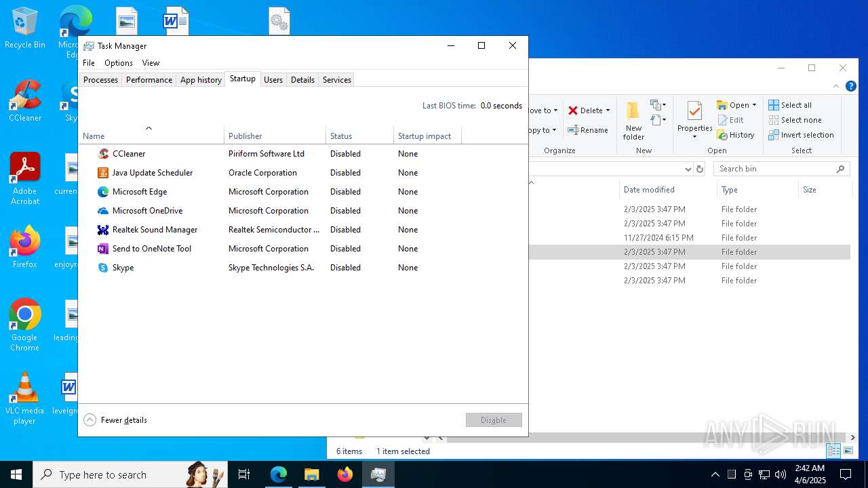Click New folder icon in Explorer ribbon
The image size is (868, 488).
click(x=633, y=110)
